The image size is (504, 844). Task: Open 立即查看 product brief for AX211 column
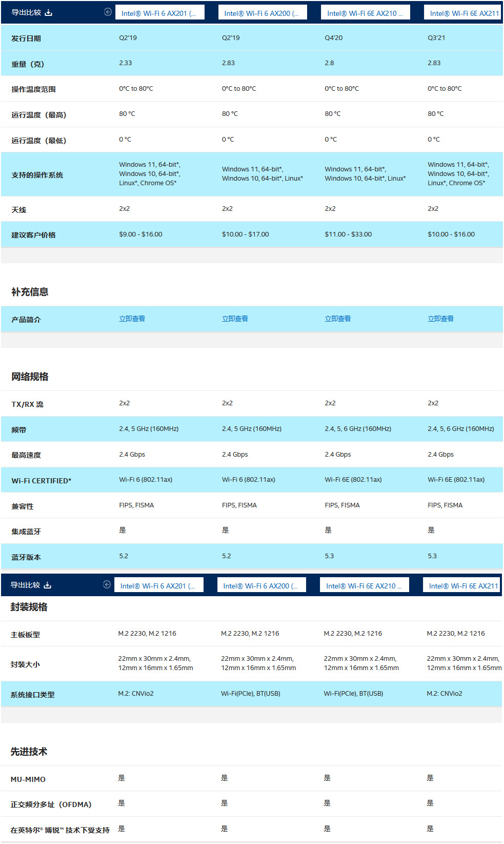pos(441,319)
